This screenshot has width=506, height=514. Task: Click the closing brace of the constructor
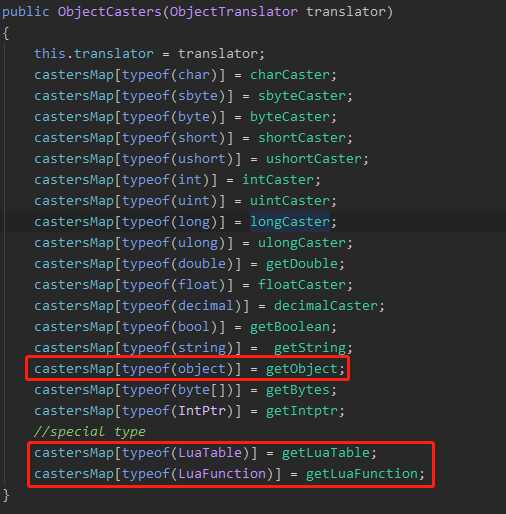tap(5, 495)
